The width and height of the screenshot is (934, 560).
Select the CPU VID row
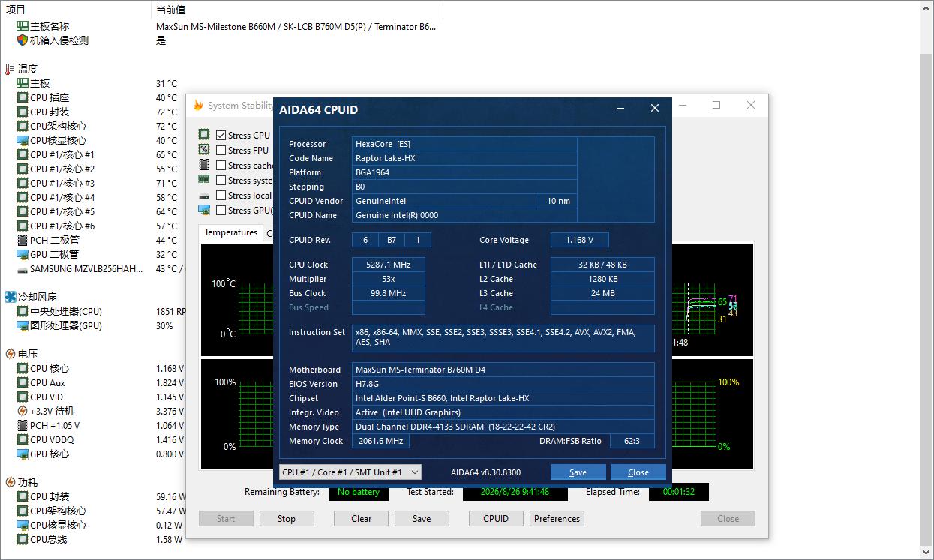93,397
